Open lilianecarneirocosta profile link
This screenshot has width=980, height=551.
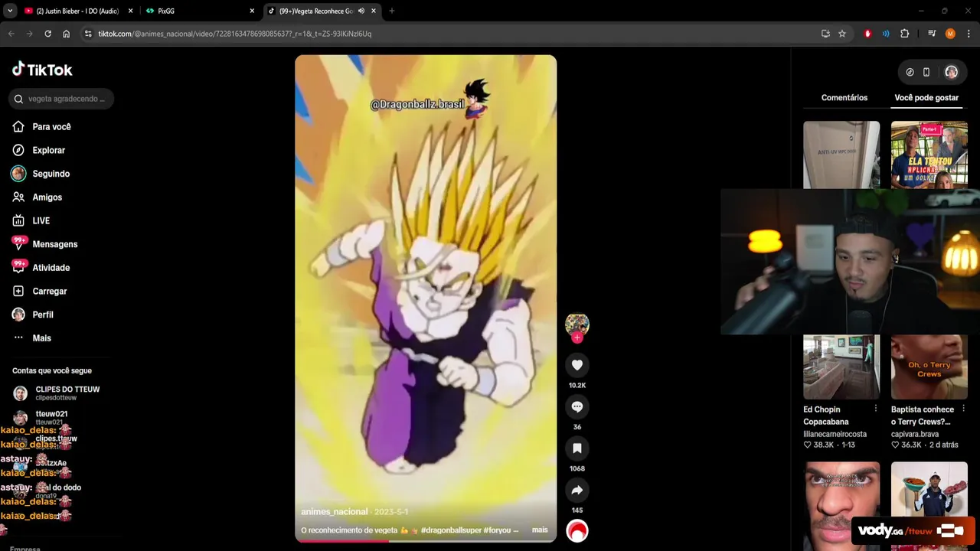835,434
